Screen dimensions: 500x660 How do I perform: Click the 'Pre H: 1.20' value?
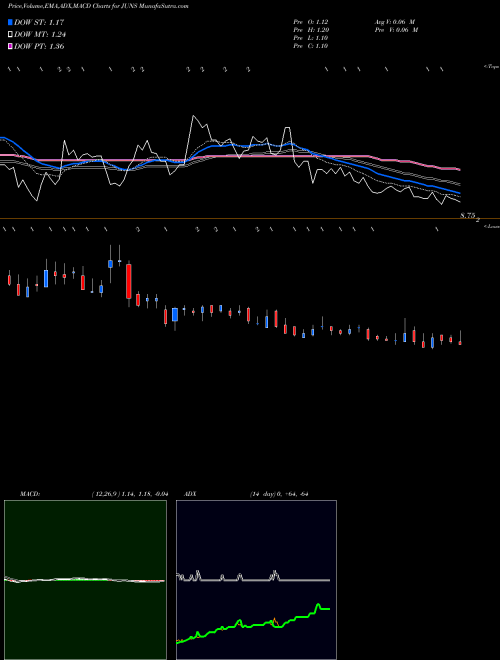point(311,30)
